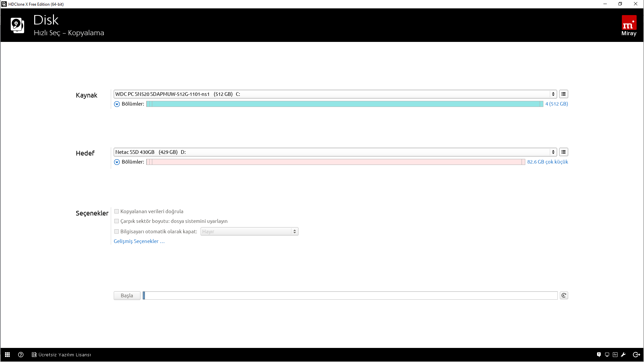Open the wrench settings icon

(624, 355)
